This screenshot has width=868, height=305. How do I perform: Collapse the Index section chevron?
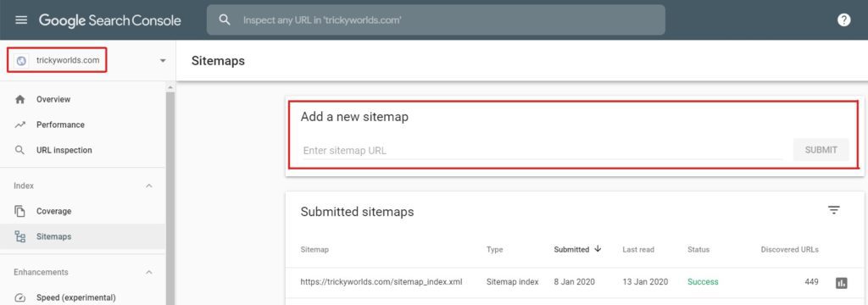(x=148, y=186)
